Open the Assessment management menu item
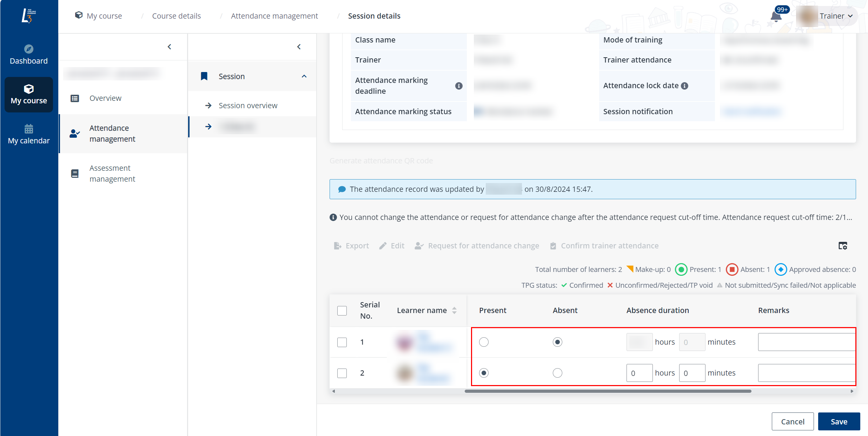This screenshot has height=436, width=868. (x=123, y=174)
